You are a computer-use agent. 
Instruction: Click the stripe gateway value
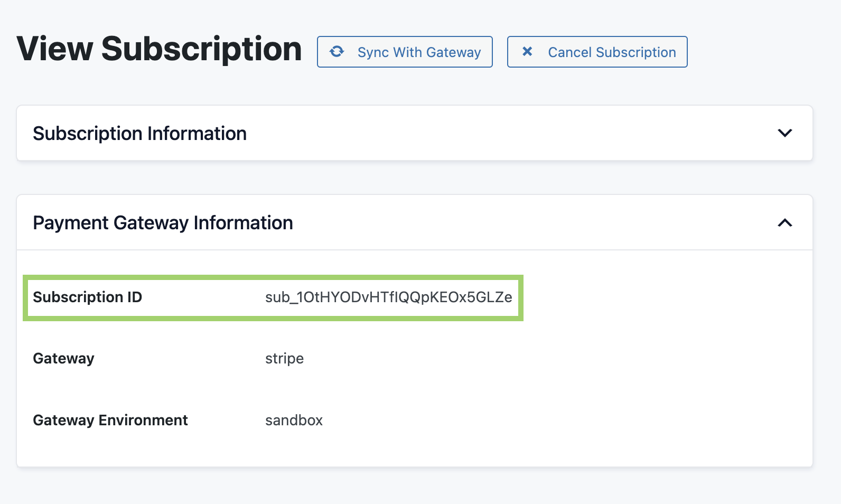click(284, 358)
